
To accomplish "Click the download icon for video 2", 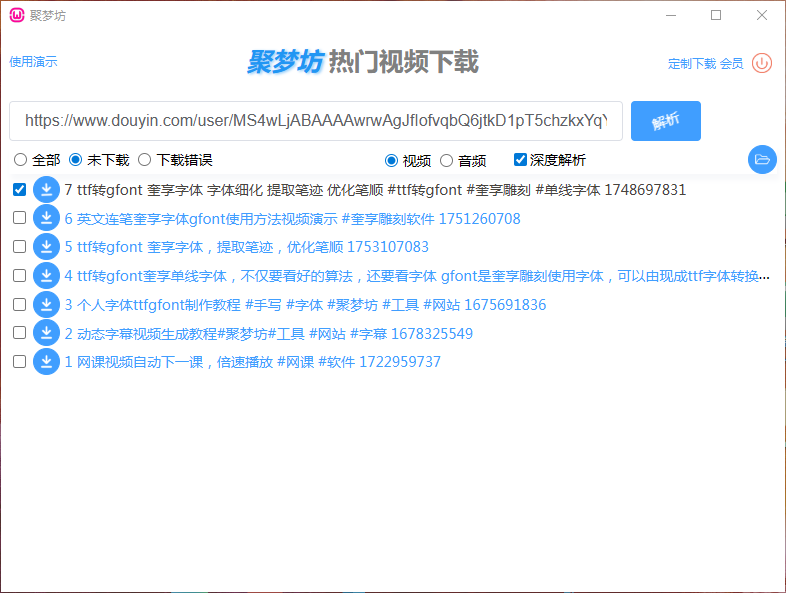I will pyautogui.click(x=46, y=333).
